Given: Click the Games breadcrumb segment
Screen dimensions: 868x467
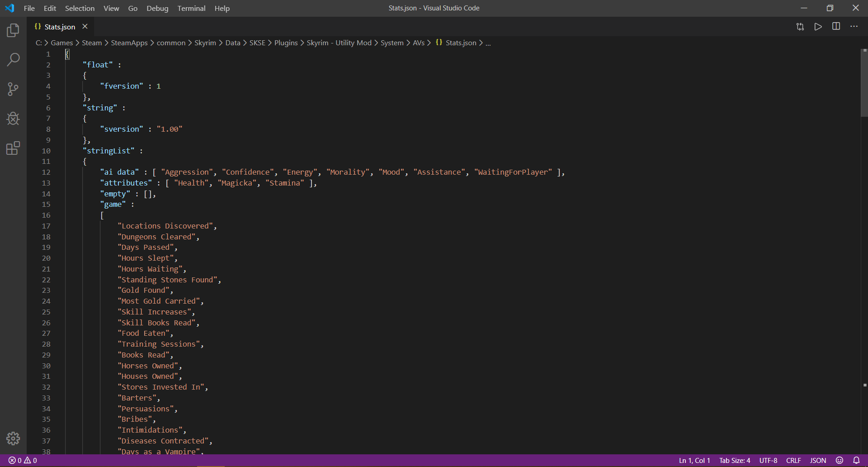Looking at the screenshot, I should tap(62, 43).
